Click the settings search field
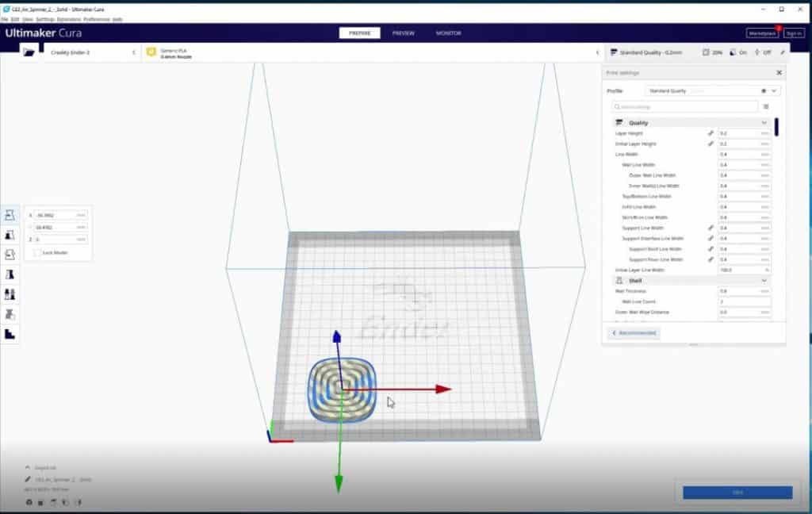This screenshot has height=514, width=812. click(x=684, y=107)
